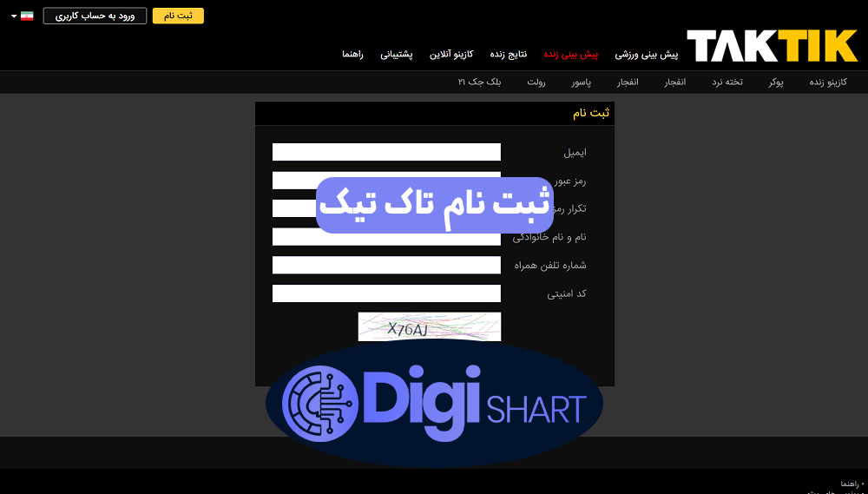Click the X76AJ captcha image
Viewport: 868px width, 494px height.
pos(430,326)
